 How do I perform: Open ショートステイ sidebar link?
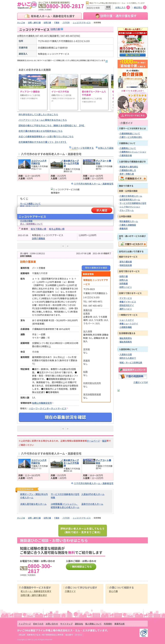click(x=127, y=320)
